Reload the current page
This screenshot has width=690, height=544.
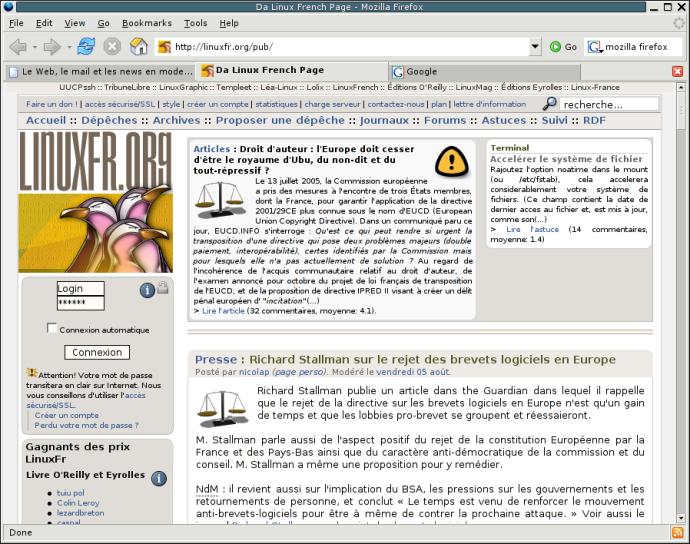[86, 46]
